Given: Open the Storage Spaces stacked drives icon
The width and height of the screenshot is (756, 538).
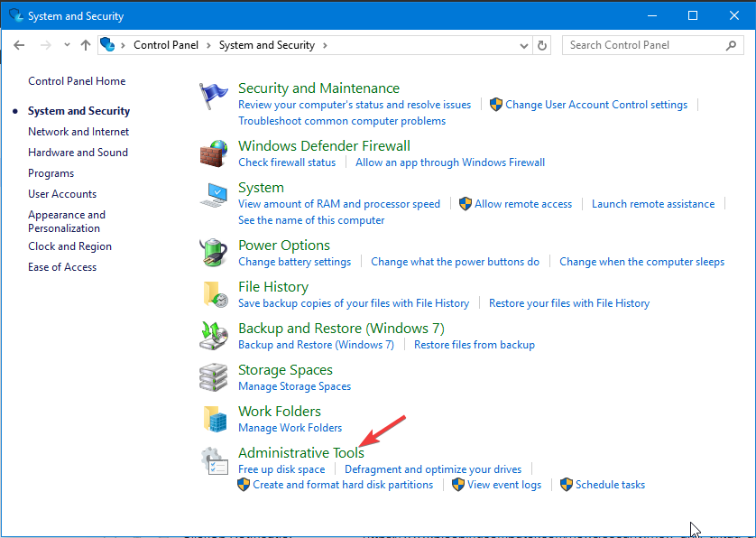Looking at the screenshot, I should pyautogui.click(x=213, y=377).
